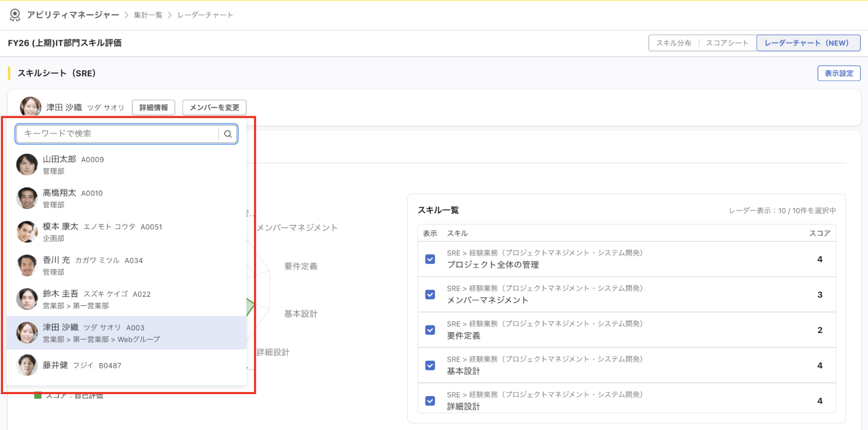Click 香川 充's avatar photo

[27, 265]
